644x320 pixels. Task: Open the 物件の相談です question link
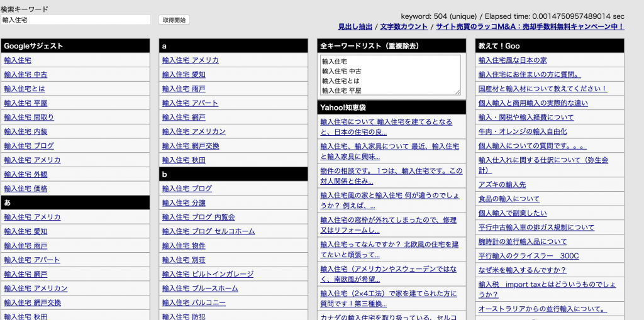point(391,176)
